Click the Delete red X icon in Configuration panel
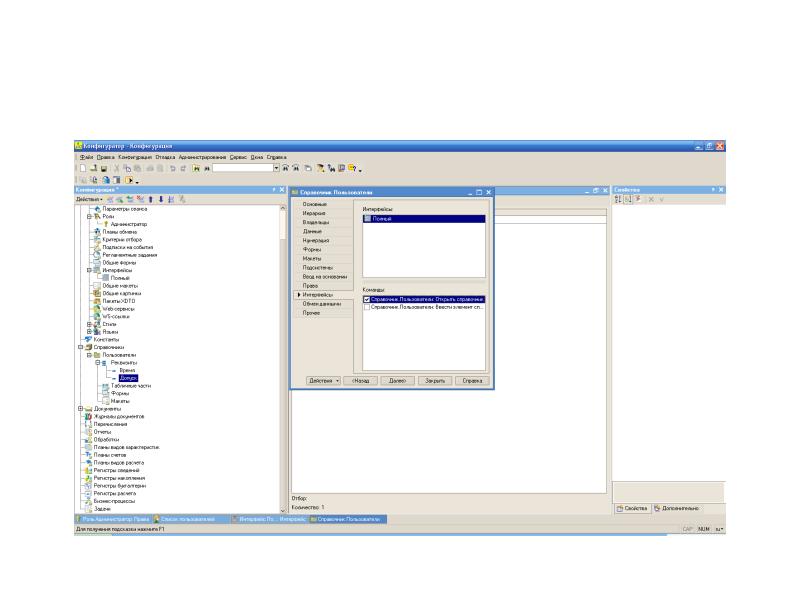Viewport: 800px width, 600px height. tap(140, 199)
